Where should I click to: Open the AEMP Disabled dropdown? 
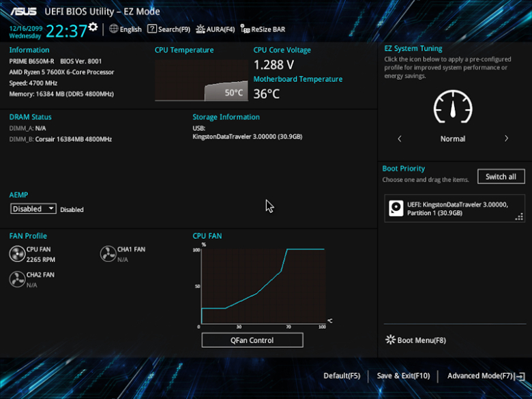click(x=34, y=209)
